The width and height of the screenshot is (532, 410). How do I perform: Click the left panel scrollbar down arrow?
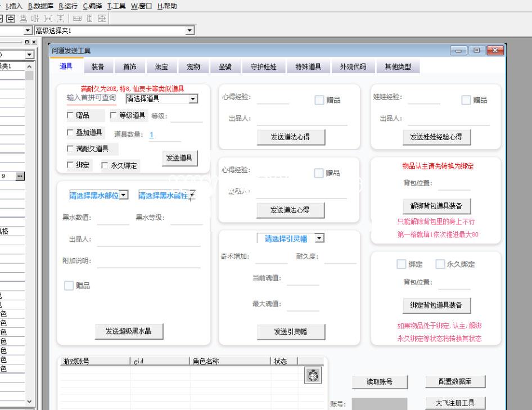pyautogui.click(x=30, y=402)
